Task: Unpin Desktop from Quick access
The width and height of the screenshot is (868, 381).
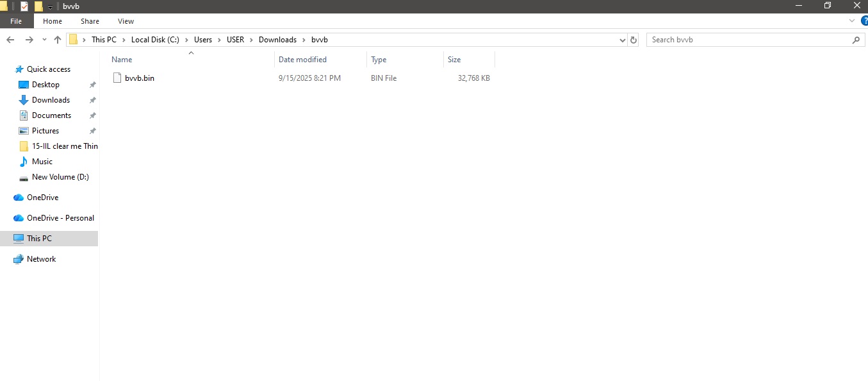Action: click(x=92, y=84)
